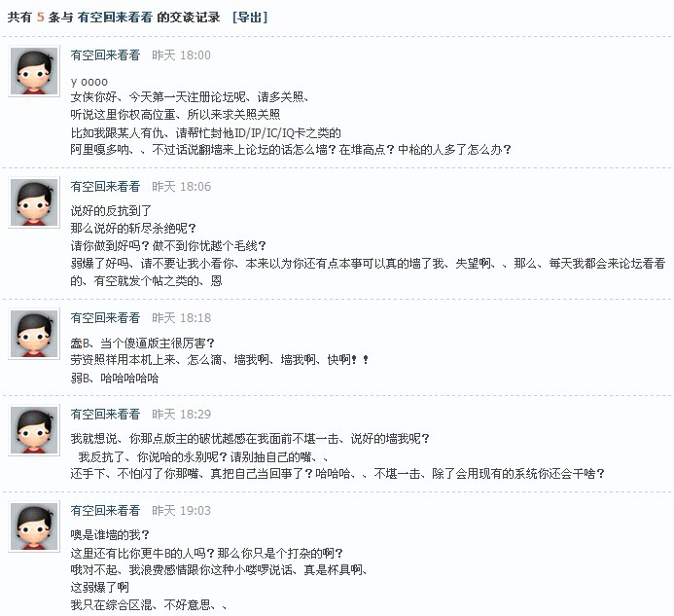Click the avatar beside the 19:03 message
This screenshot has height=616, width=674.
point(34,526)
